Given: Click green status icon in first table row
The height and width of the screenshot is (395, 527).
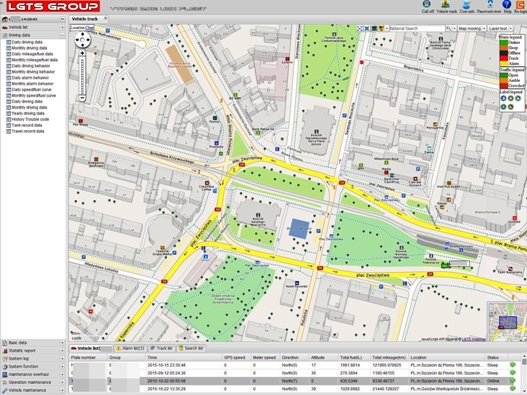Looking at the screenshot, I should (513, 365).
